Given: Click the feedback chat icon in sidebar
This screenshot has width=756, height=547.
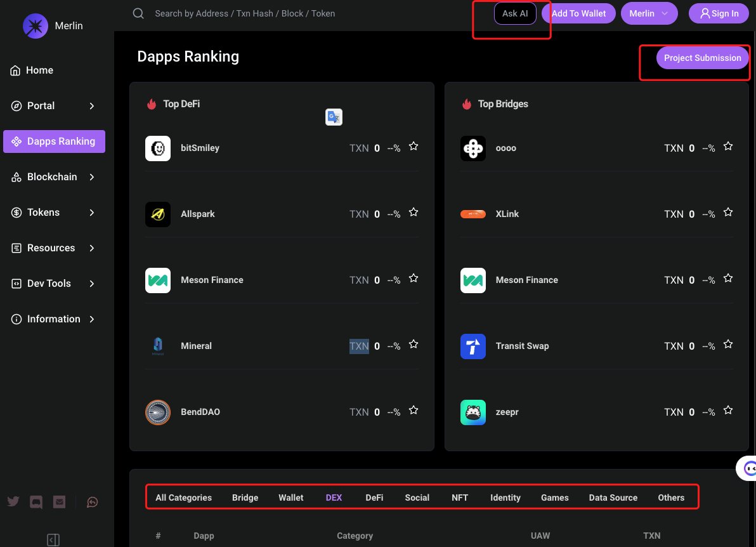Looking at the screenshot, I should [92, 502].
